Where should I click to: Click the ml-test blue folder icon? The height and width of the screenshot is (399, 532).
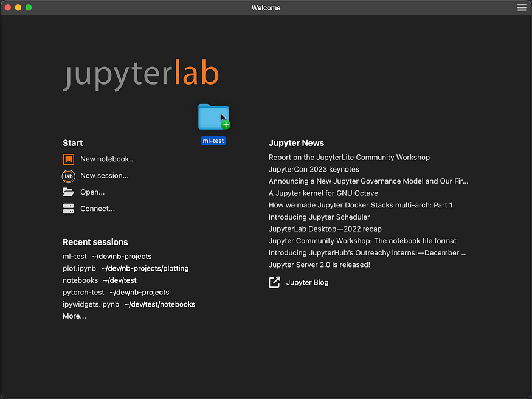[x=214, y=117]
